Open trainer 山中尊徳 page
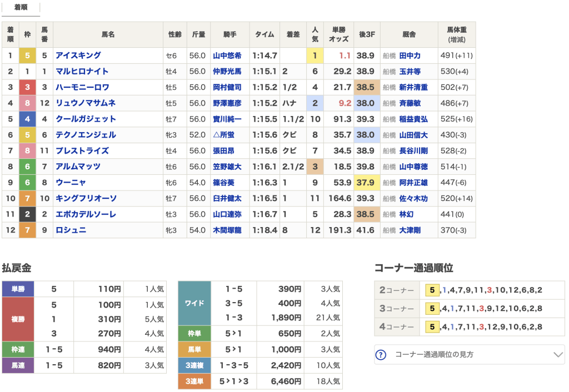The width and height of the screenshot is (569, 392). pos(413,167)
